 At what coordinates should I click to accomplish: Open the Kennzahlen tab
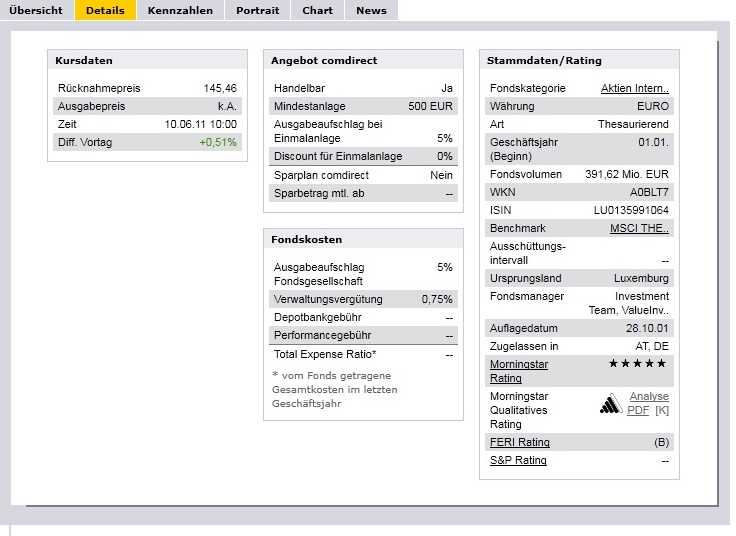click(180, 10)
